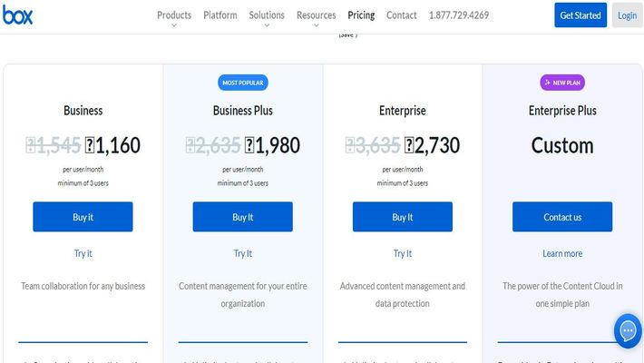Click the Most Popular badge
This screenshot has height=363, width=644.
243,83
